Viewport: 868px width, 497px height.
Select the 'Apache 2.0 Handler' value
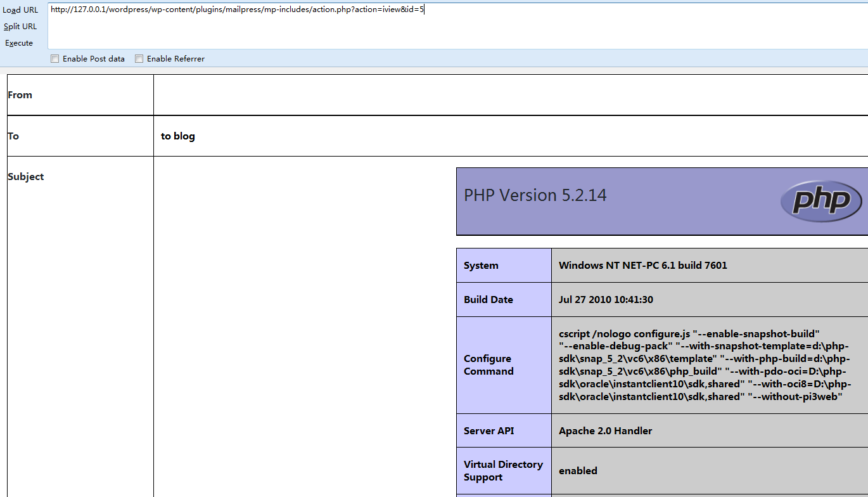pyautogui.click(x=605, y=431)
